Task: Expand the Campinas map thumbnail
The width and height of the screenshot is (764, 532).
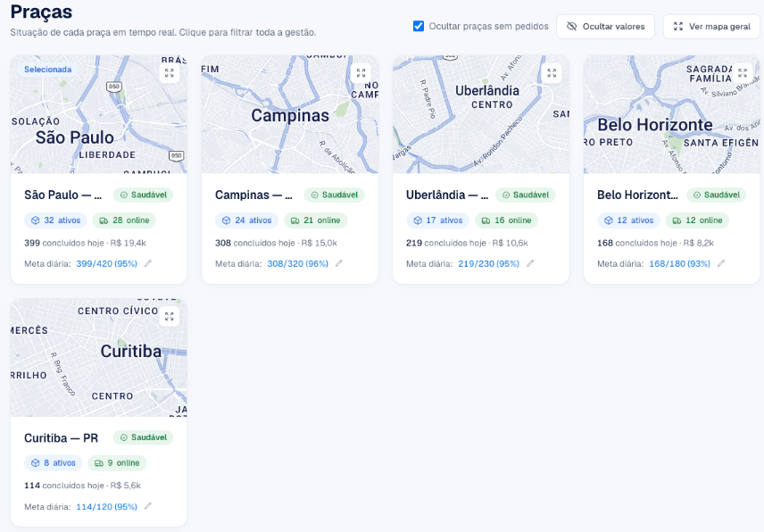Action: (361, 73)
